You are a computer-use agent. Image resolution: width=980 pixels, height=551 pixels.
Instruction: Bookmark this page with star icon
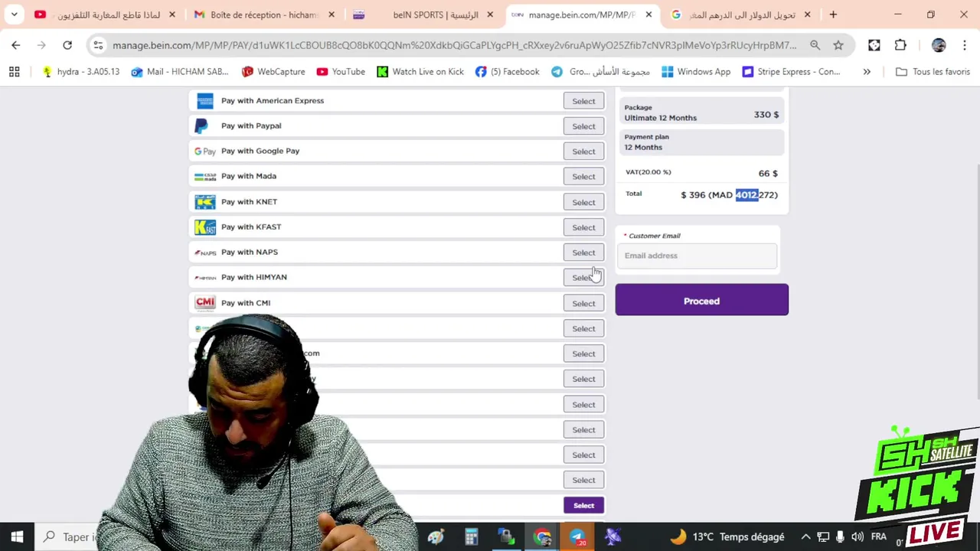pos(838,45)
